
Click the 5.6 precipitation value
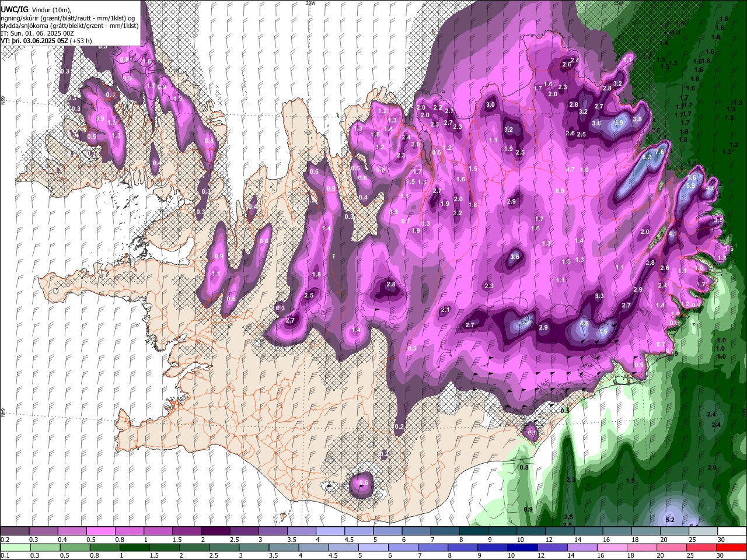point(692,178)
